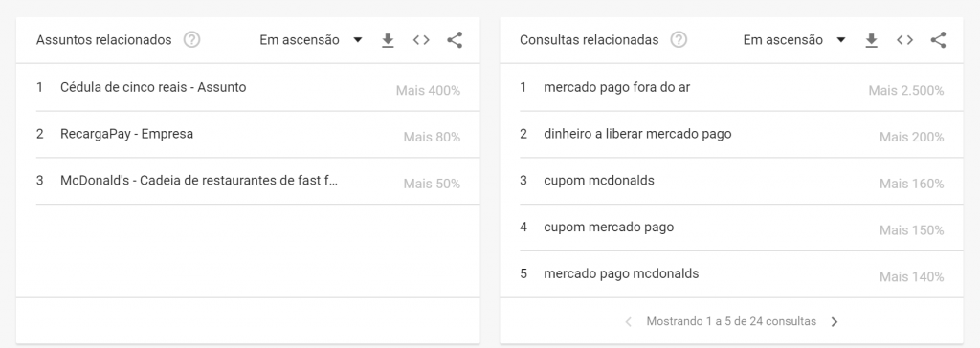
Task: Share the Assuntos relacionados panel
Action: coord(455,40)
